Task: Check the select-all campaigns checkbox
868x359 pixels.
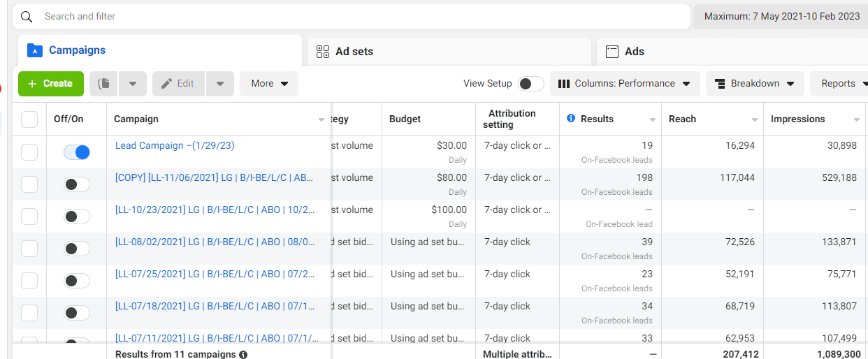Action: coord(29,119)
